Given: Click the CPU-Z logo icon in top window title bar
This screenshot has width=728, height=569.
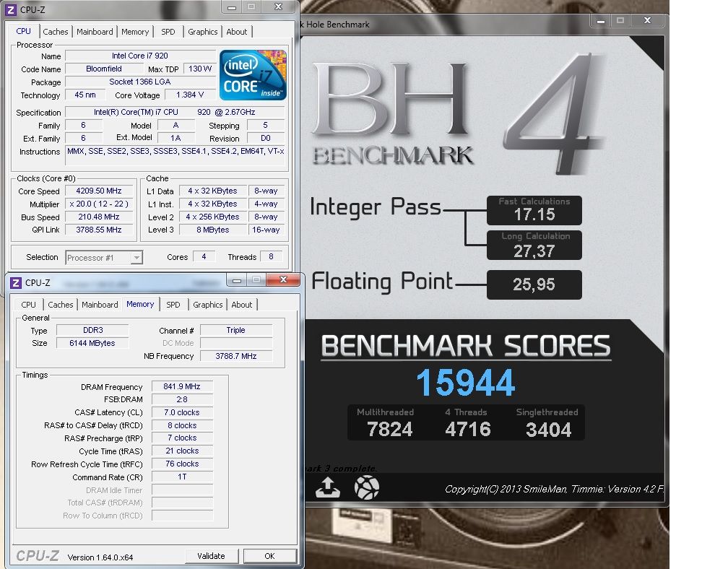Looking at the screenshot, I should click(x=11, y=9).
